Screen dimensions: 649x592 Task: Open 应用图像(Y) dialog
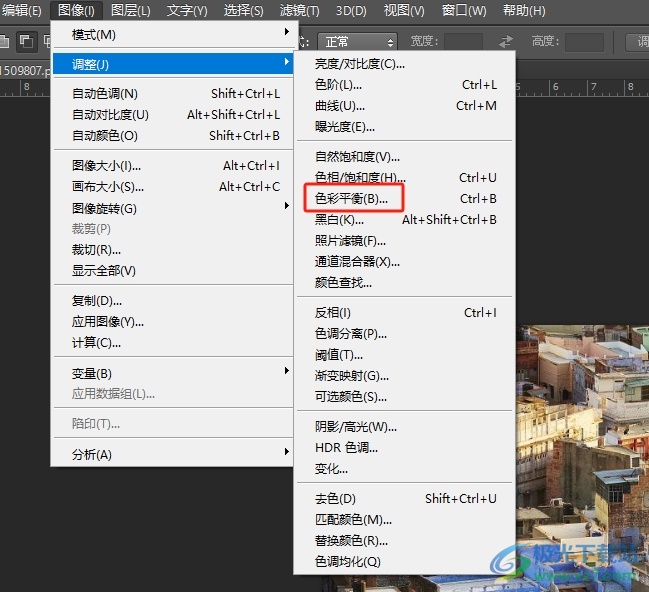(x=173, y=322)
